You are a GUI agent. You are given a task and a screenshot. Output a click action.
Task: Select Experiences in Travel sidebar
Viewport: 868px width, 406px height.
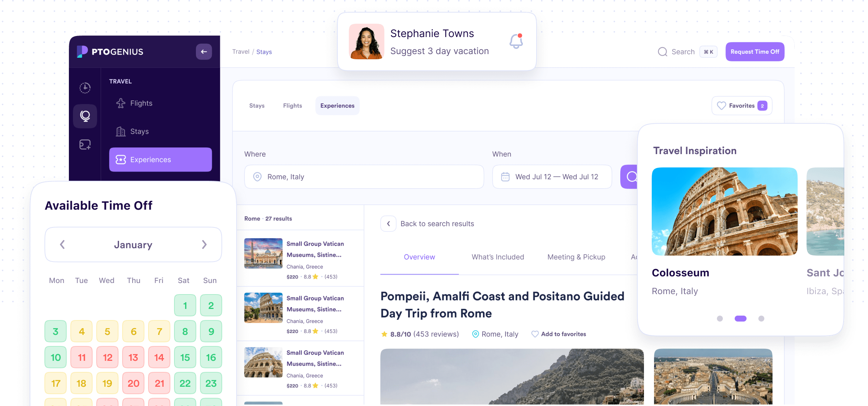coord(160,160)
